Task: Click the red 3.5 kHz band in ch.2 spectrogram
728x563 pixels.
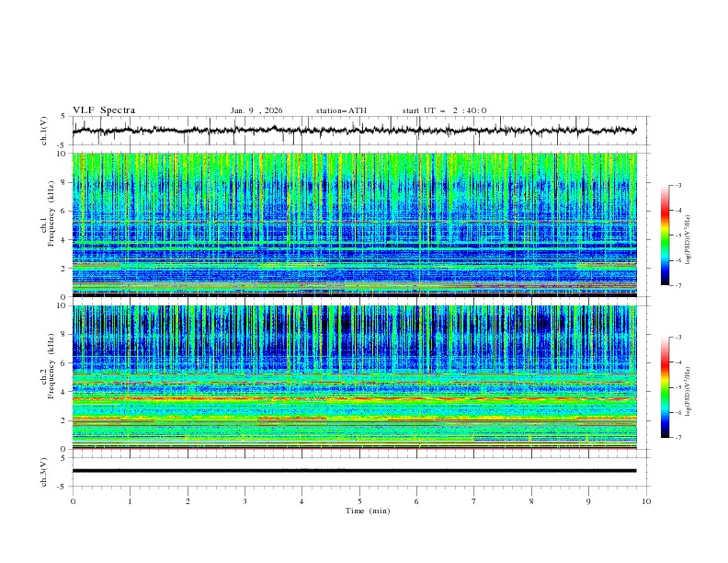Action: [354, 398]
